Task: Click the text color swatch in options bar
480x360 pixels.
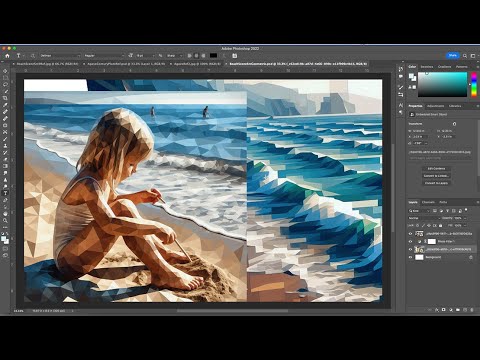Action: pos(213,56)
